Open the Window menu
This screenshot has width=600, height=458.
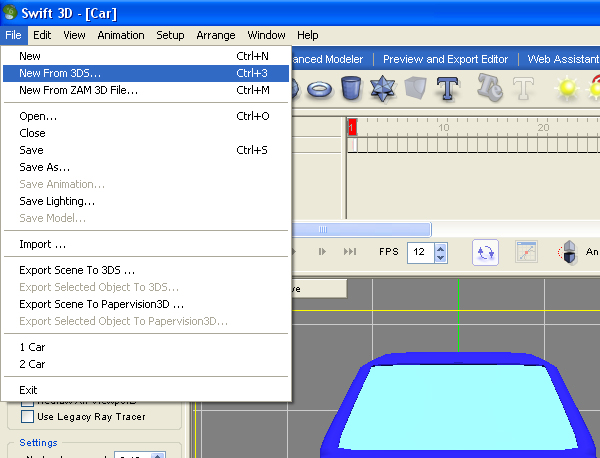[266, 35]
